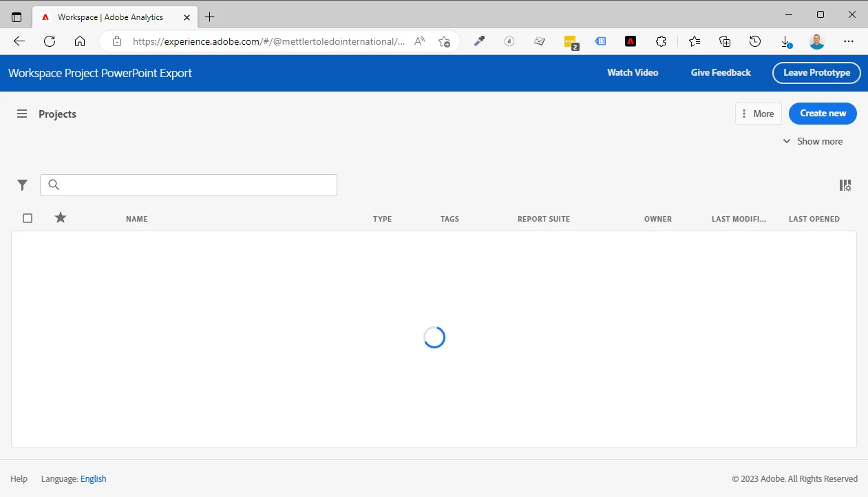Add this page to favorites
Screen dimensions: 868x497
[444, 41]
